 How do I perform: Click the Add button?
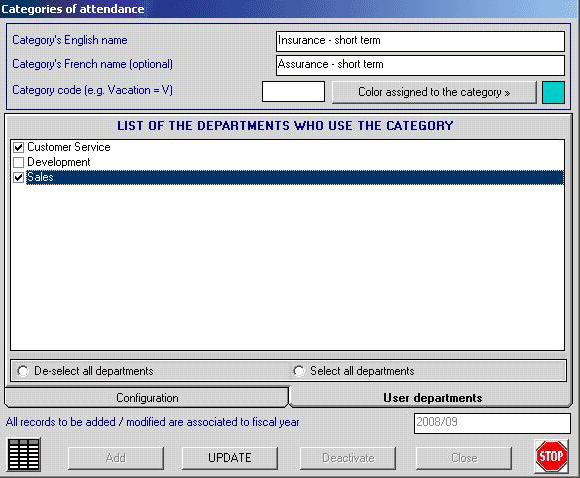116,458
